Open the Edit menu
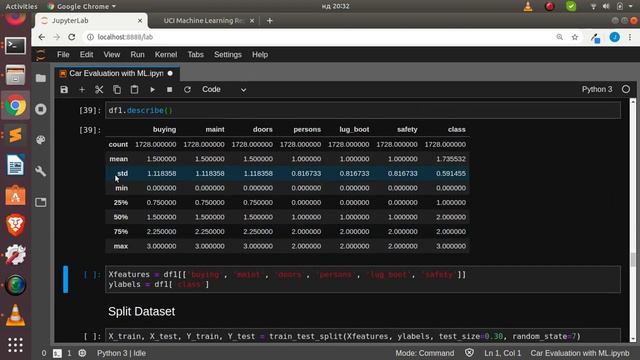 86,55
